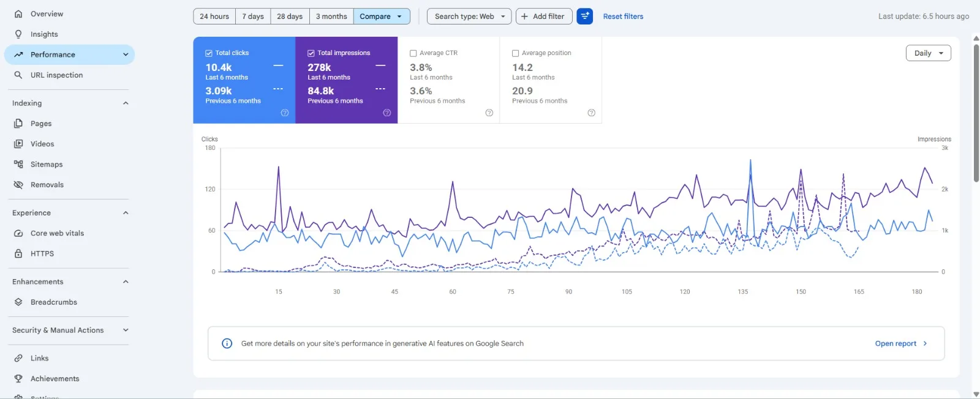This screenshot has width=980, height=399.
Task: Uncheck the Total clicks checkbox
Action: 209,53
